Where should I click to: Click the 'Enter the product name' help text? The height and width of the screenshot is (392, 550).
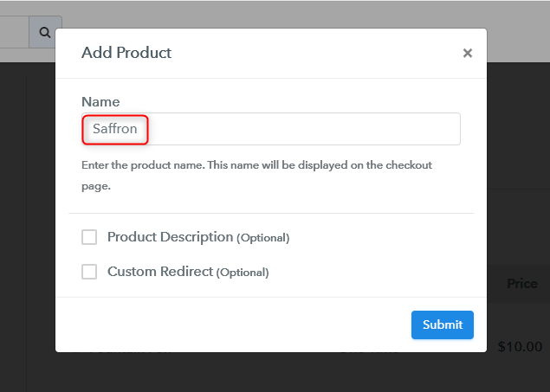click(256, 175)
